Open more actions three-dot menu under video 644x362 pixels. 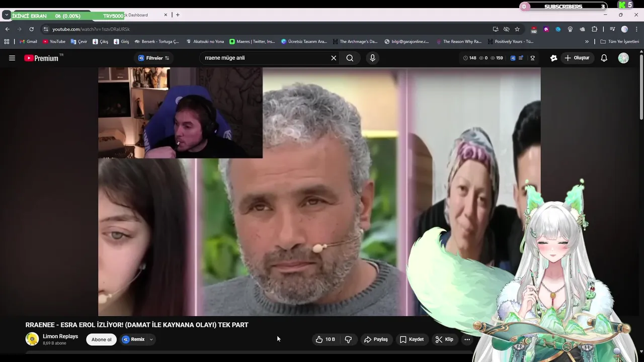pos(467,339)
